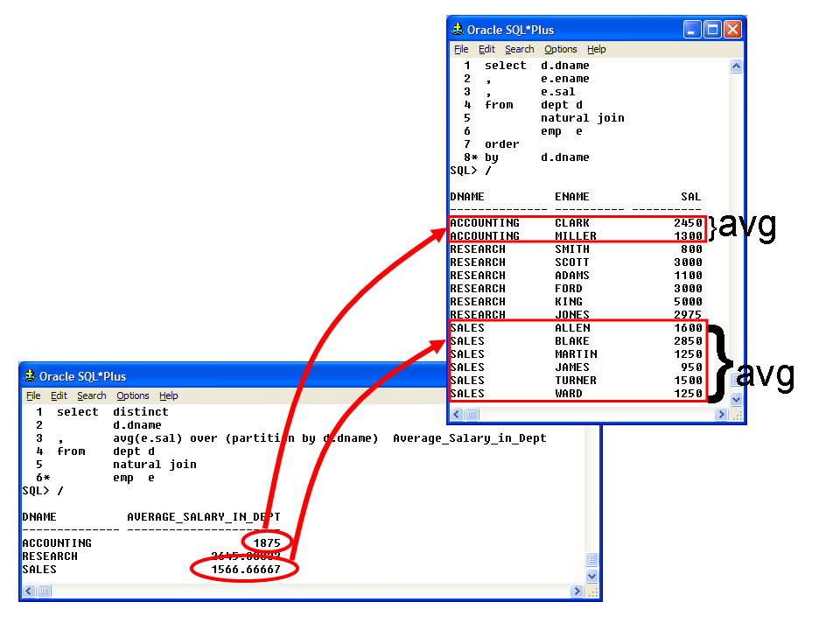Open Options menu in the upper window
This screenshot has width=840, height=630.
click(x=560, y=50)
